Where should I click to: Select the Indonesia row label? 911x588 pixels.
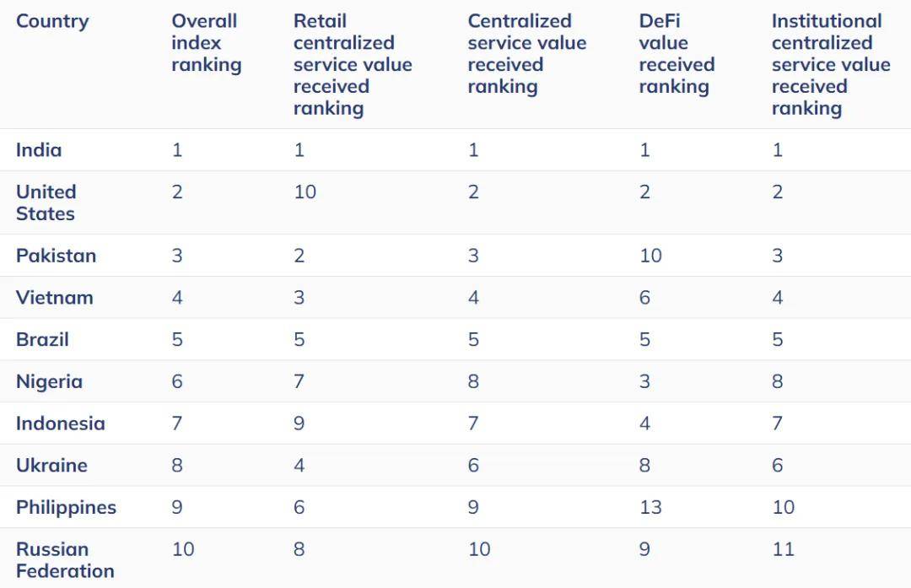pyautogui.click(x=60, y=423)
